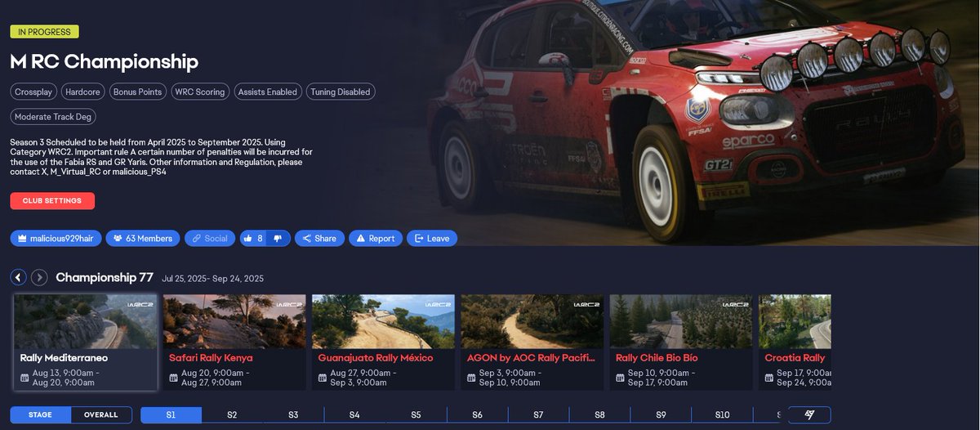Share this club
Image resolution: width=980 pixels, height=430 pixels.
pos(319,239)
